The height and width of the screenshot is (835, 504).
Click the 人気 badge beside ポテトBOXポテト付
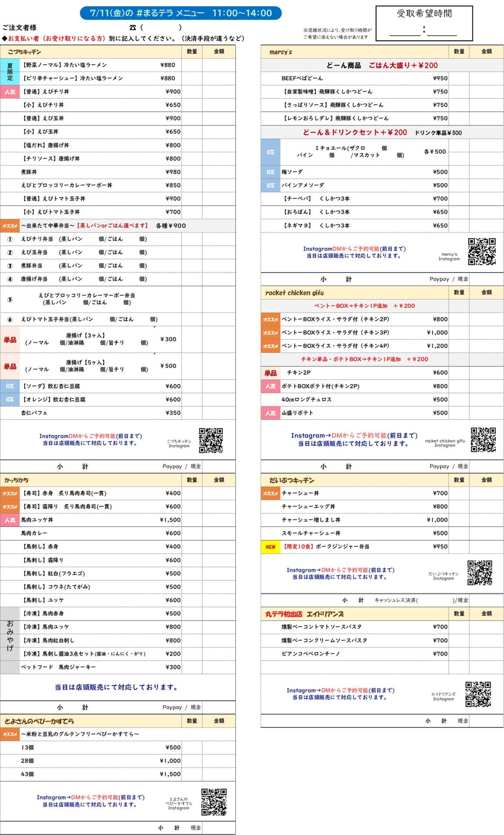pos(270,386)
